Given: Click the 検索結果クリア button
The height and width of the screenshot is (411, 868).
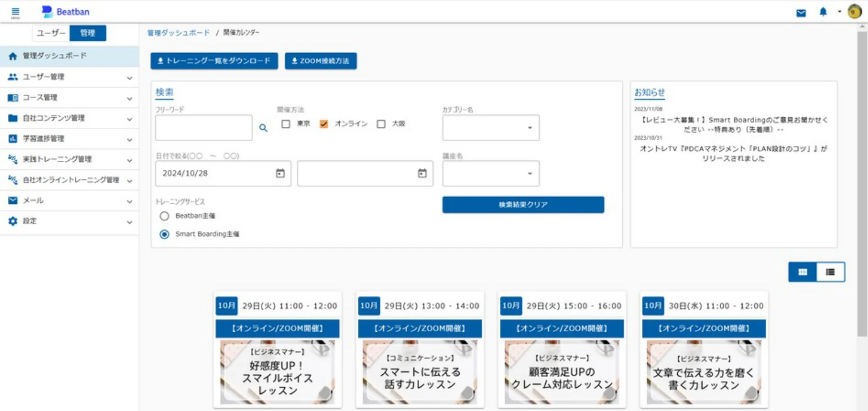Looking at the screenshot, I should pyautogui.click(x=523, y=205).
